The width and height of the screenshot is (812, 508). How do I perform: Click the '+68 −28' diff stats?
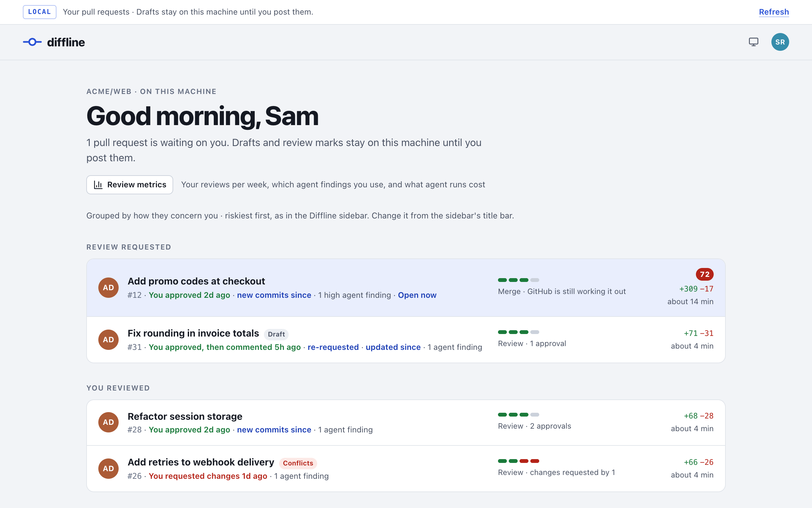pos(698,416)
